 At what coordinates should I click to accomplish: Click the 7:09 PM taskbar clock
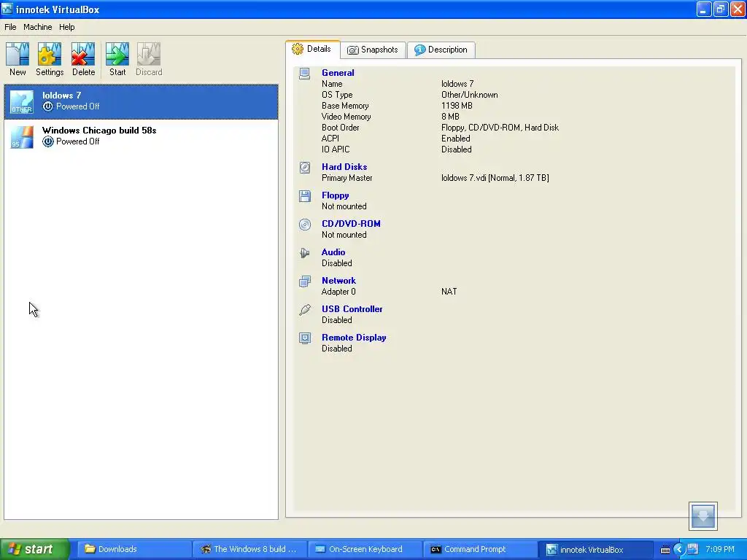720,549
